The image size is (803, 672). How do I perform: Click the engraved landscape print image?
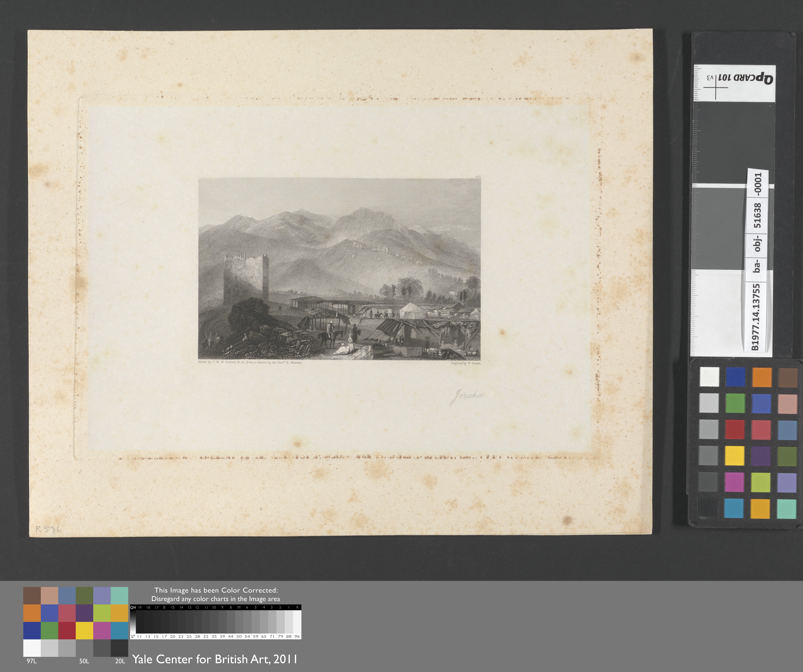[339, 269]
